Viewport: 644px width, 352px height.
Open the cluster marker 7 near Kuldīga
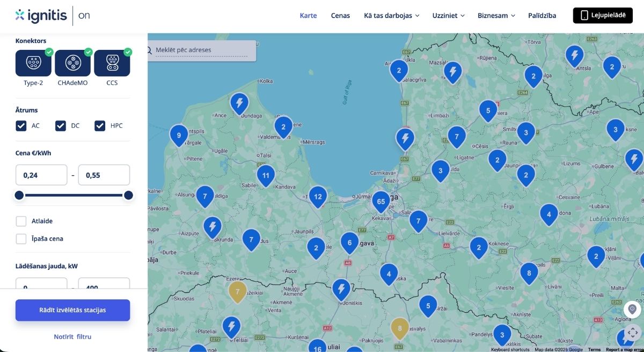tap(205, 198)
